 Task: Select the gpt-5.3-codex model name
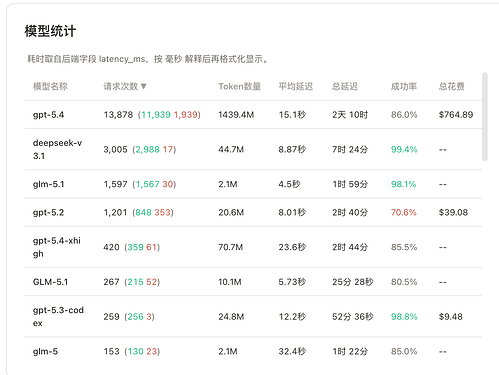(x=58, y=317)
